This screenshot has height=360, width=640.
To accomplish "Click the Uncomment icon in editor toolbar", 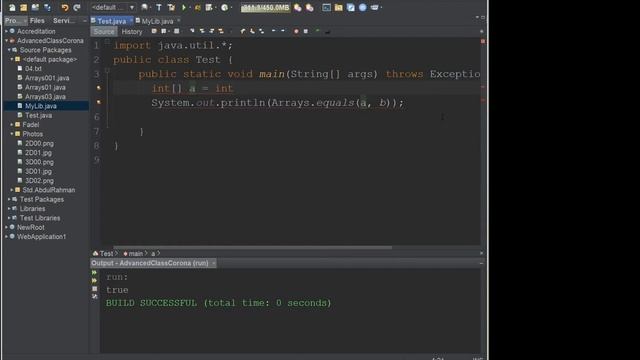I will point(327,31).
